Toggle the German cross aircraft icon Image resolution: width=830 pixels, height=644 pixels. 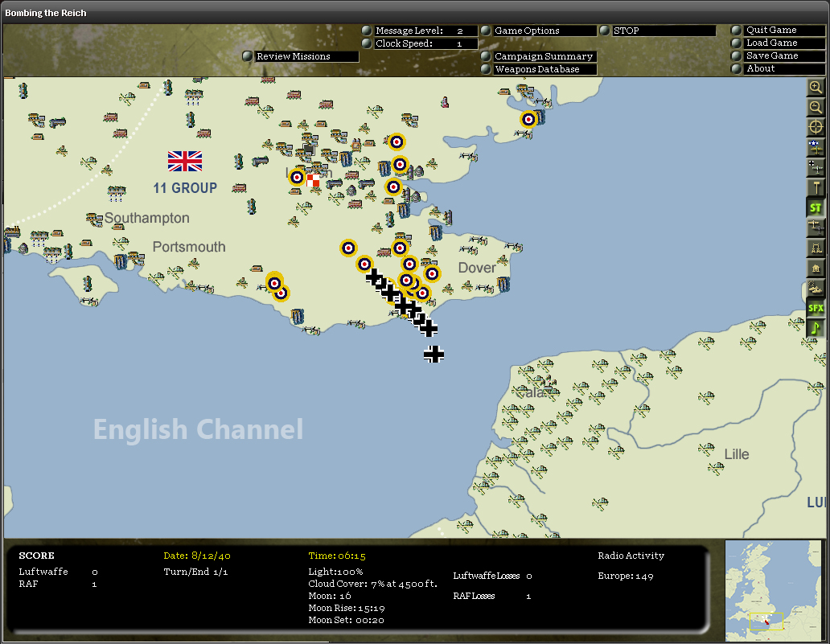(x=816, y=167)
